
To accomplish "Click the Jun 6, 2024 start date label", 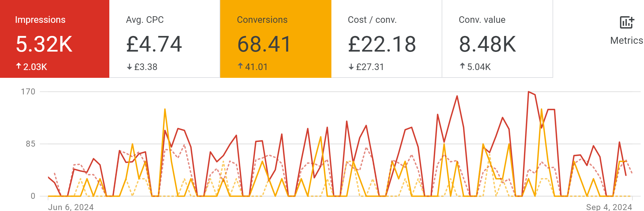I will pos(71,207).
